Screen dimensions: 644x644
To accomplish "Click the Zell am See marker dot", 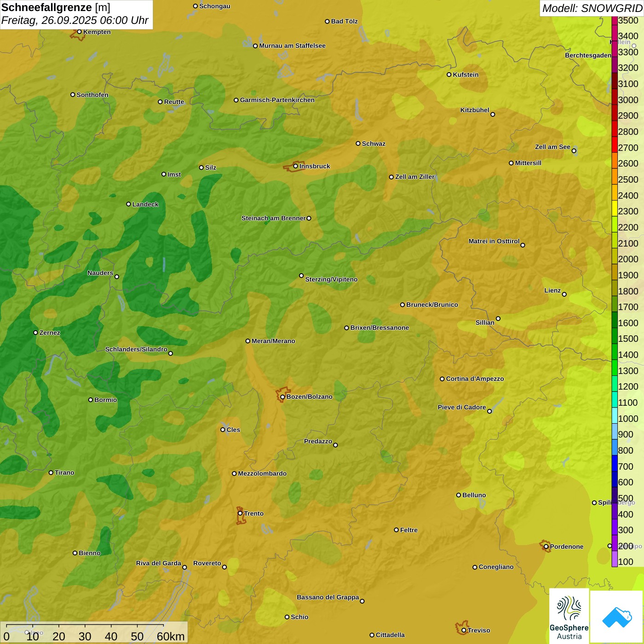I will [x=574, y=151].
